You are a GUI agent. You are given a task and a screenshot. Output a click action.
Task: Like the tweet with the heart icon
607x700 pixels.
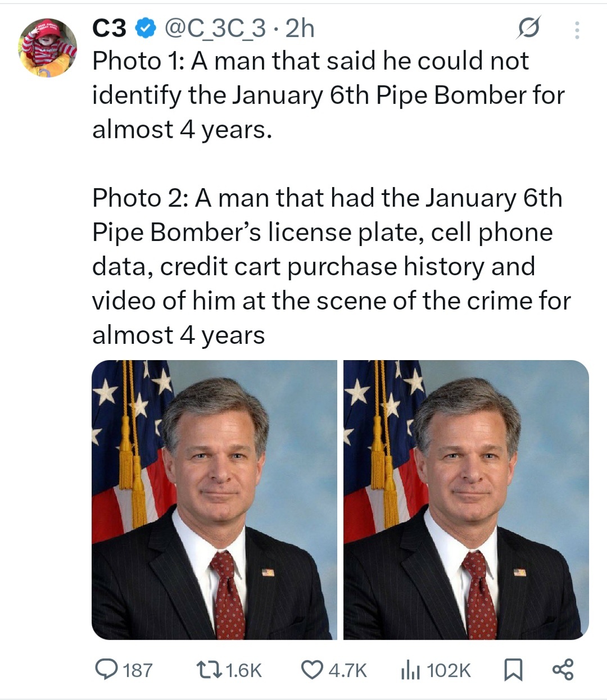coord(311,669)
